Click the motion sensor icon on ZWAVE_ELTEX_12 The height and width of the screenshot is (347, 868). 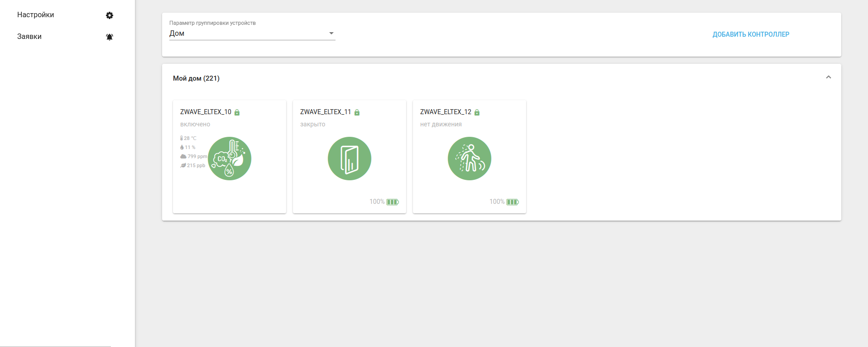pyautogui.click(x=470, y=159)
